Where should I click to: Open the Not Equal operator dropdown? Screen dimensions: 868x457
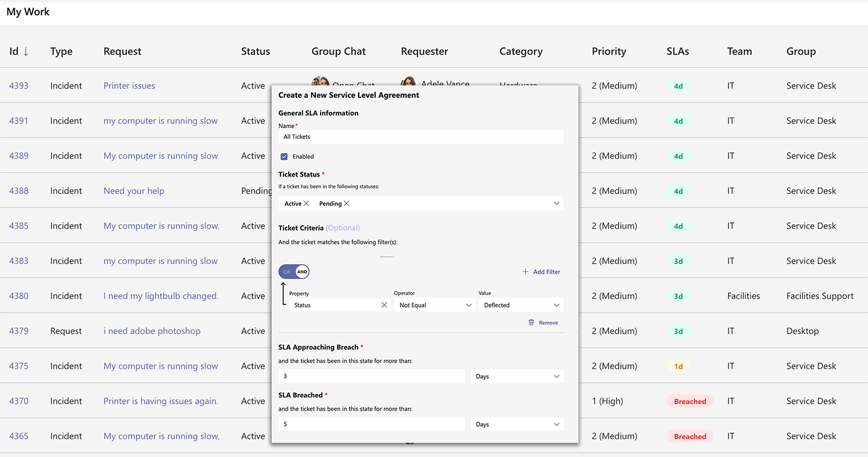[x=435, y=305]
